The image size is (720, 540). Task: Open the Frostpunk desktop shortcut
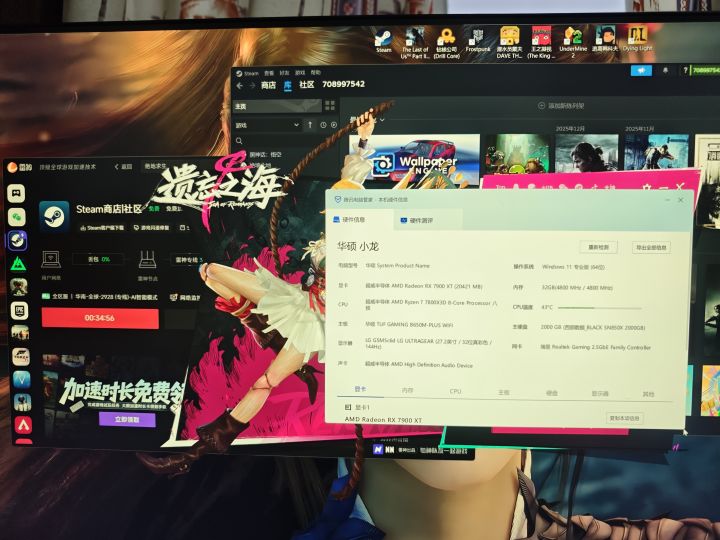(x=478, y=40)
